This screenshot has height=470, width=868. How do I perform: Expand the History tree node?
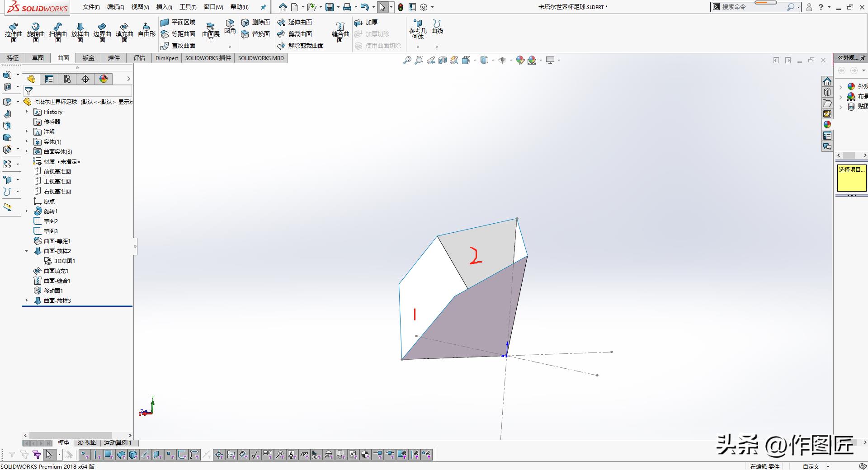point(27,112)
